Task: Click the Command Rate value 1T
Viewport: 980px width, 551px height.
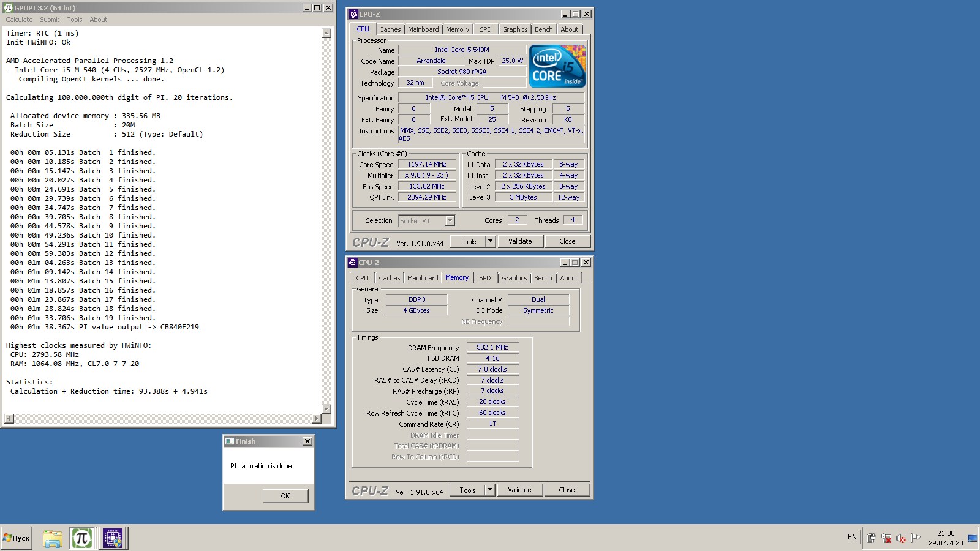Action: pos(492,424)
